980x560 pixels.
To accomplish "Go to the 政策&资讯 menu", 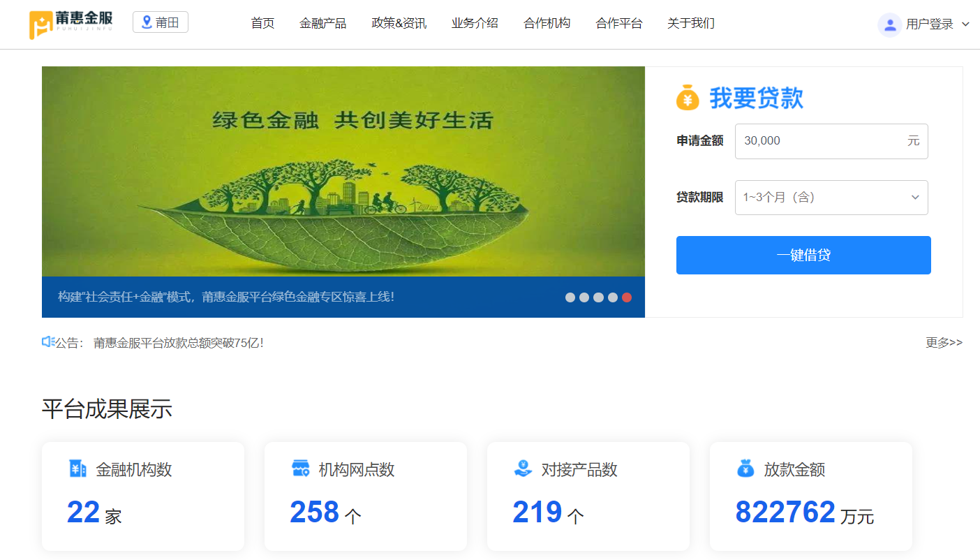I will pos(399,23).
